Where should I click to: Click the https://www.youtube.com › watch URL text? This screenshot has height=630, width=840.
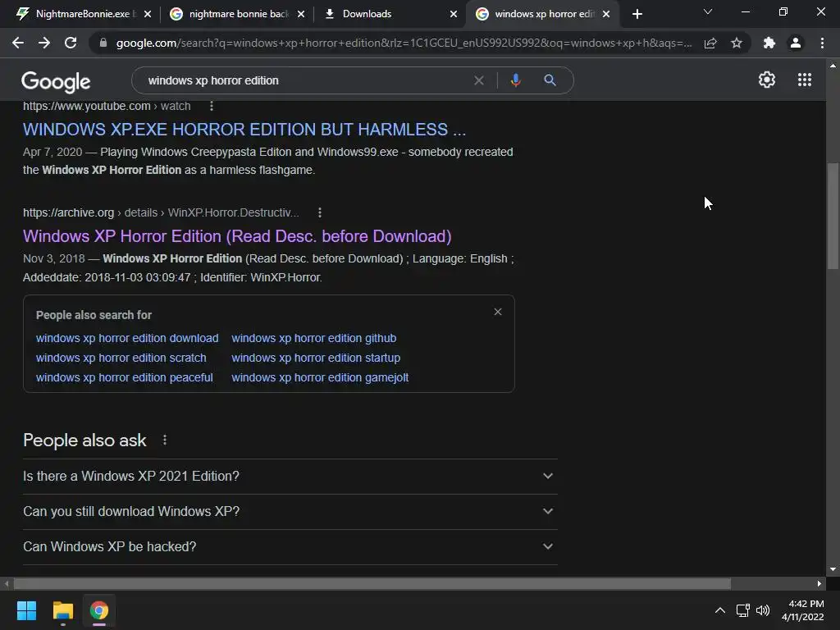point(107,106)
